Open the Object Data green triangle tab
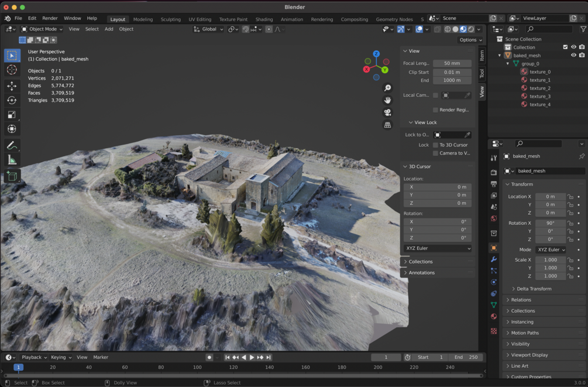The height and width of the screenshot is (387, 588). click(494, 305)
